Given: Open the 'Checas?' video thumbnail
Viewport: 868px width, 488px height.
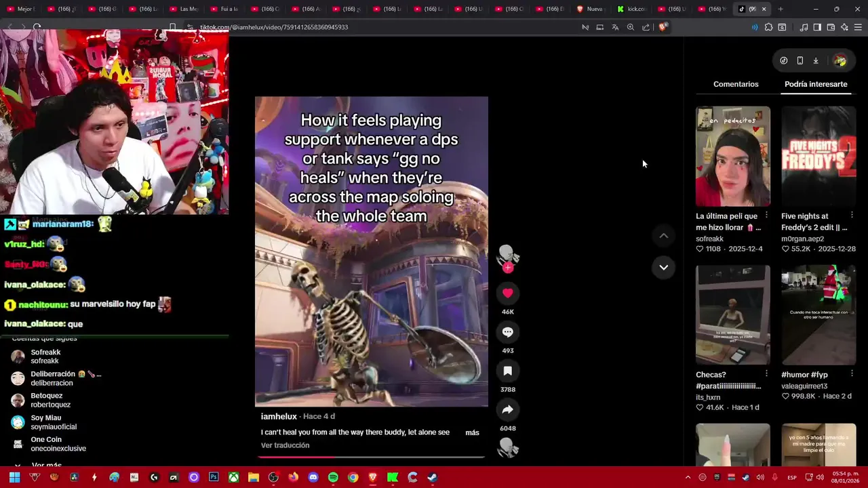Looking at the screenshot, I should click(732, 314).
